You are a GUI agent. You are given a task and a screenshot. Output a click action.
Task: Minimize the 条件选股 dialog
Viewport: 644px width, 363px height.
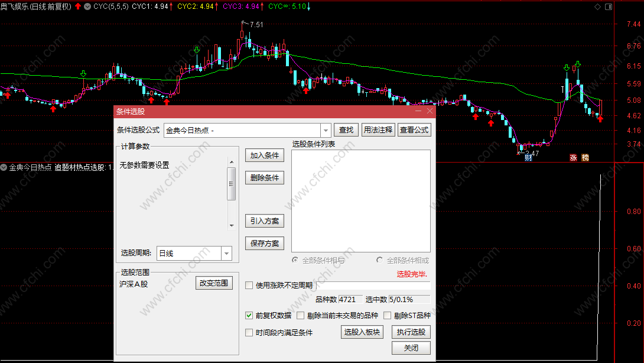click(418, 111)
